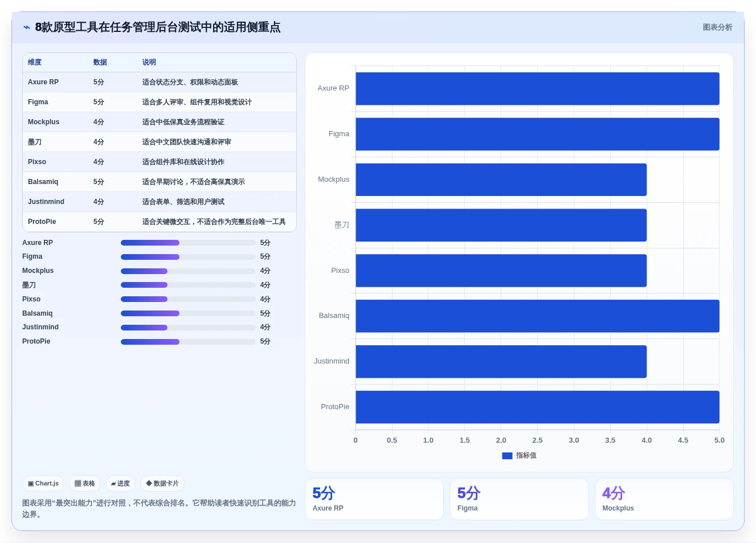This screenshot has width=756, height=543.
Task: Click the Pixso progress bar
Action: pyautogui.click(x=188, y=299)
